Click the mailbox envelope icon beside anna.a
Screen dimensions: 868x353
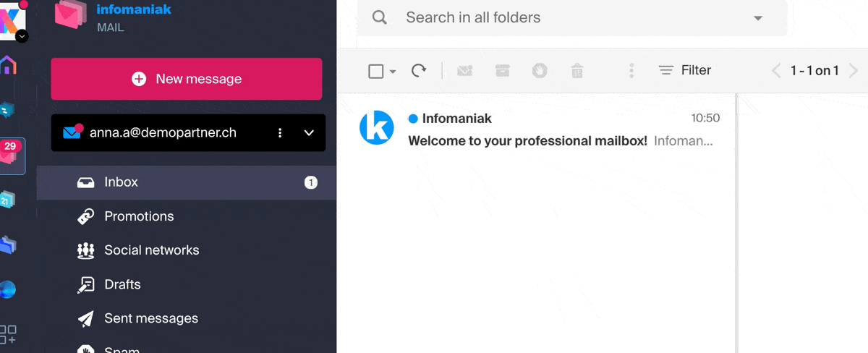coord(72,132)
